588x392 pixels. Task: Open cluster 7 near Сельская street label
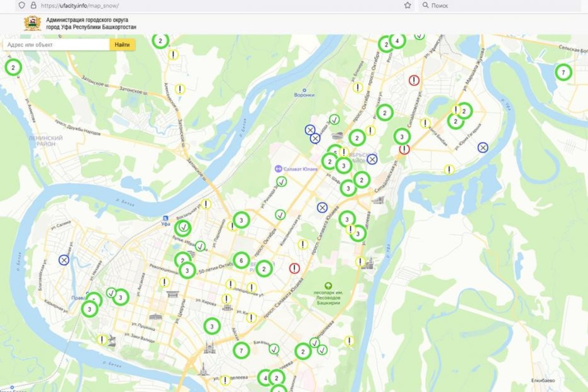pos(563,72)
